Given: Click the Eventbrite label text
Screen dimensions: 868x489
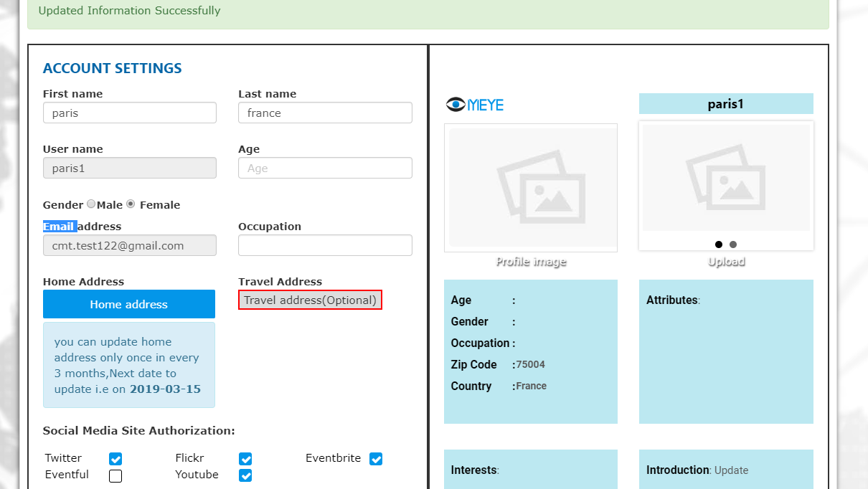Looking at the screenshot, I should (x=333, y=458).
